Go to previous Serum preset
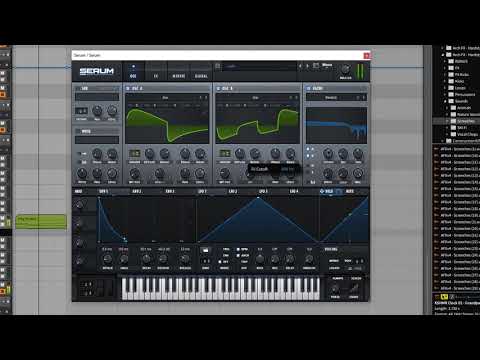Viewport: 480px width, 360px height. (300, 66)
